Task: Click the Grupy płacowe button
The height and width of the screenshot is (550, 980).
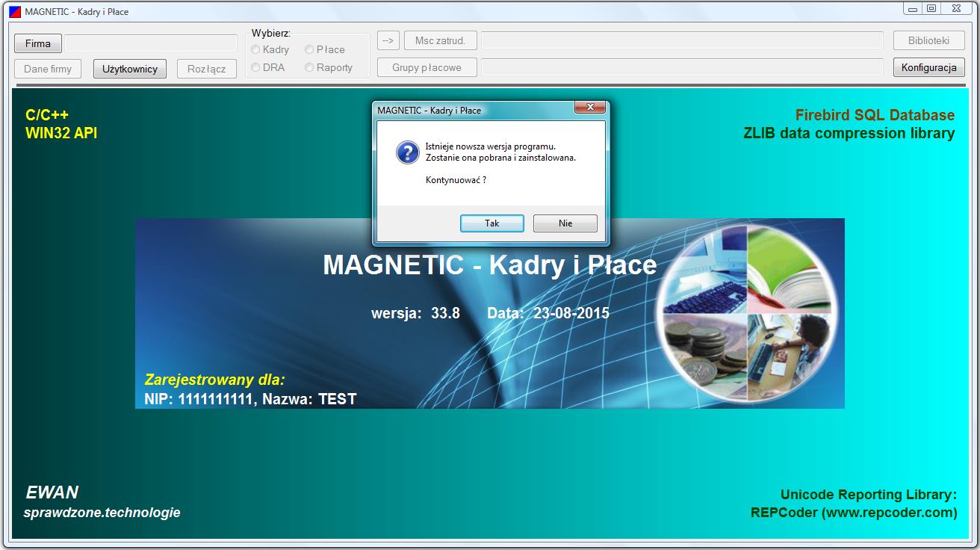Action: [427, 67]
